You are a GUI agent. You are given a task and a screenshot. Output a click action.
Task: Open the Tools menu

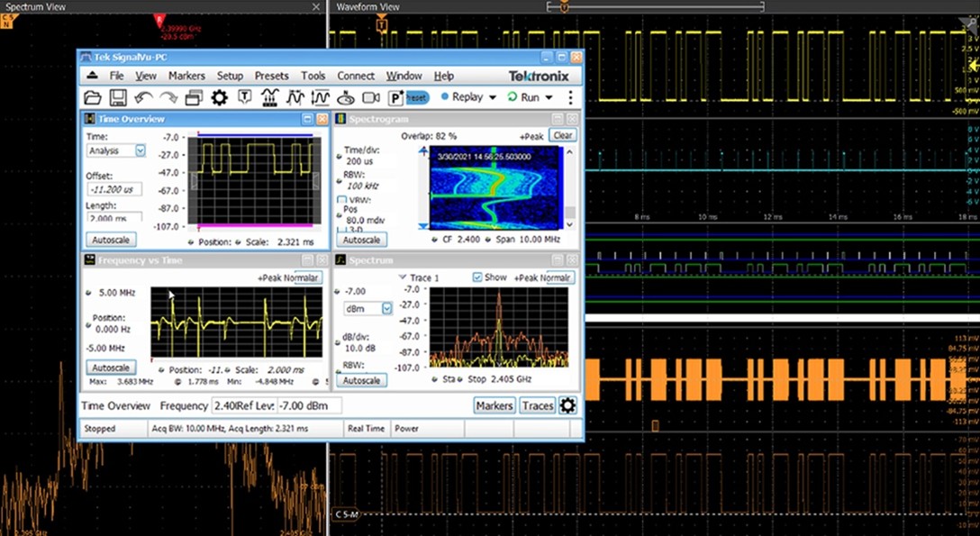pyautogui.click(x=313, y=76)
